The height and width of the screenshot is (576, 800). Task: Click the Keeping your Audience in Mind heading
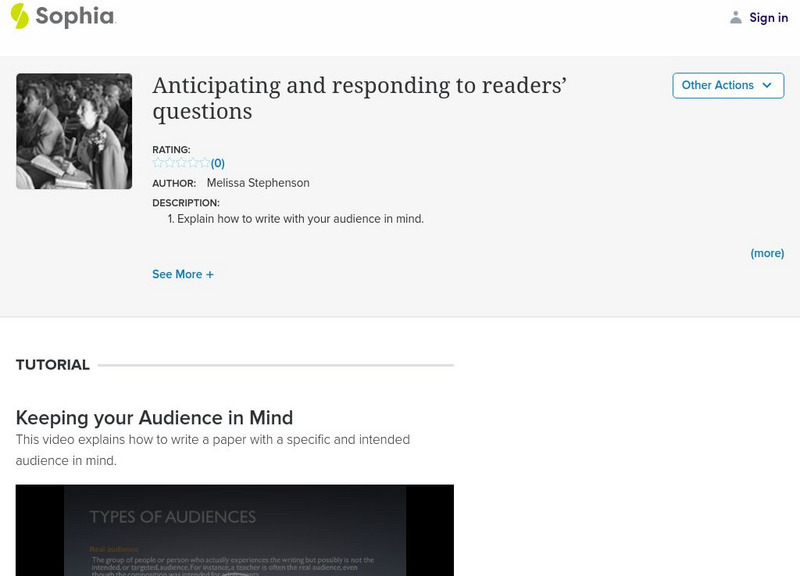point(154,417)
